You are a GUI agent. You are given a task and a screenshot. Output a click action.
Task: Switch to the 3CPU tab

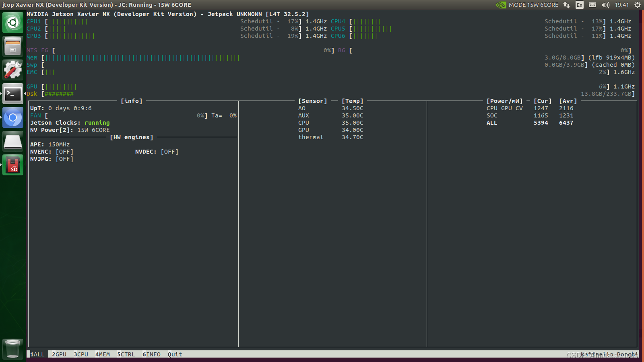pos(81,354)
